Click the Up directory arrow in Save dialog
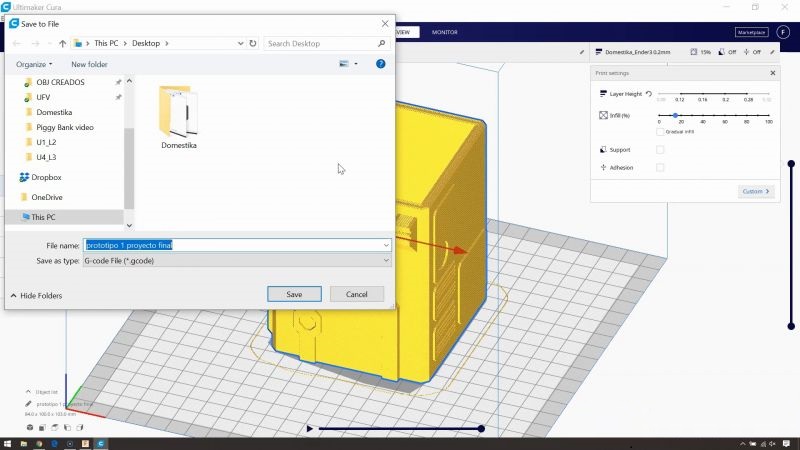Screen dimensions: 800x450 tap(63, 44)
